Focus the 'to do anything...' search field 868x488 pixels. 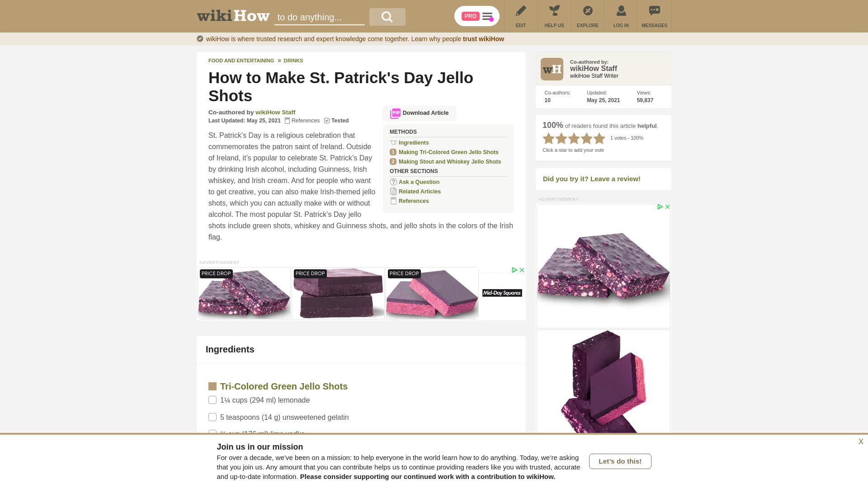[319, 17]
